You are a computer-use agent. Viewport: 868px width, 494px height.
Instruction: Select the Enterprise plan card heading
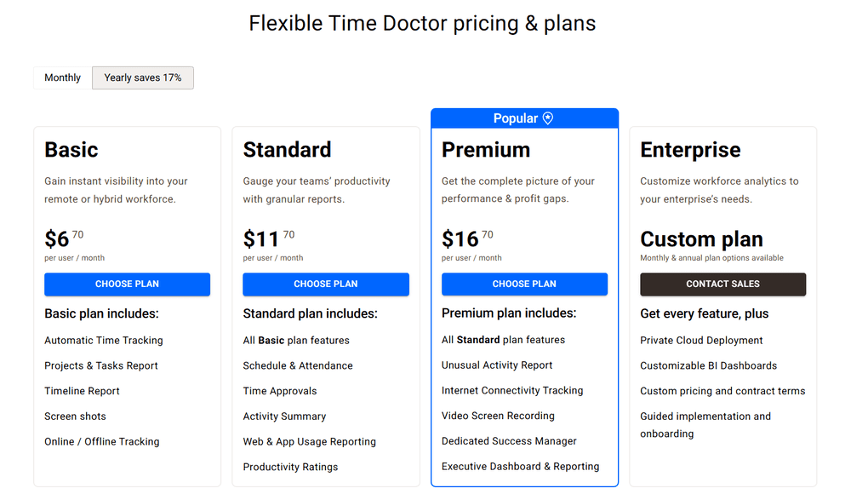(691, 150)
